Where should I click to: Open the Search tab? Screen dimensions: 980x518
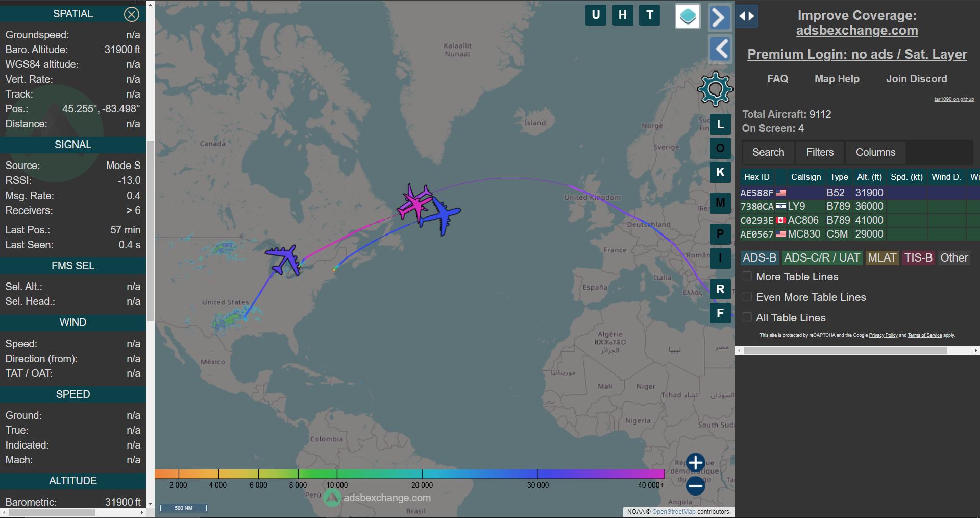(x=768, y=152)
